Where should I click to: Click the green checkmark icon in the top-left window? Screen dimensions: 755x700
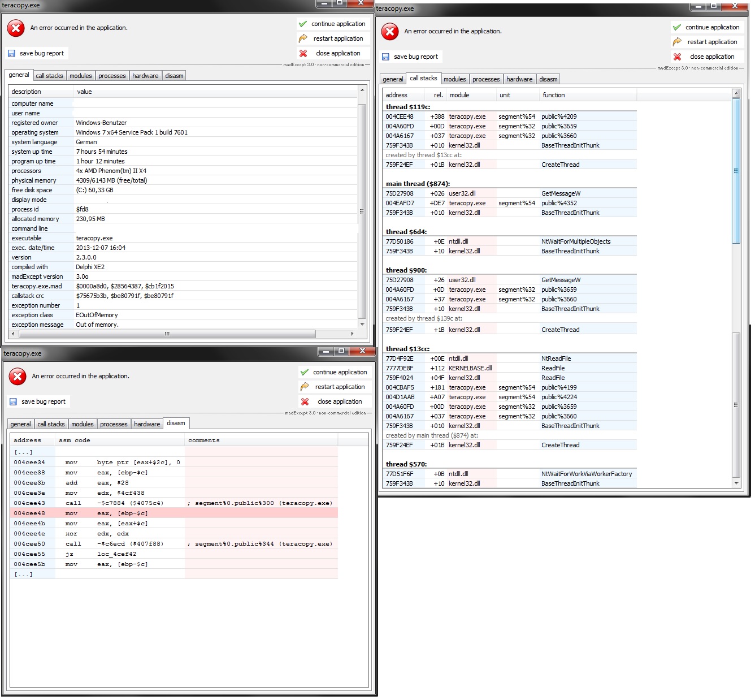tap(303, 24)
